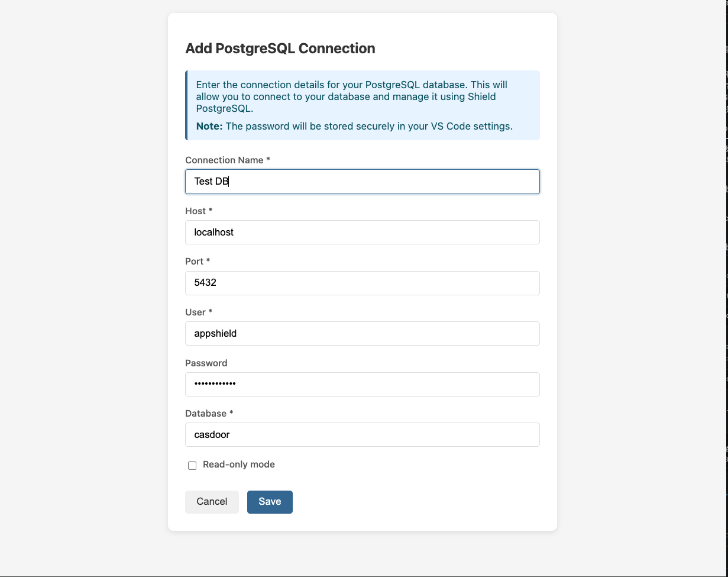This screenshot has height=577, width=728.
Task: Cancel adding the connection
Action: pos(212,502)
